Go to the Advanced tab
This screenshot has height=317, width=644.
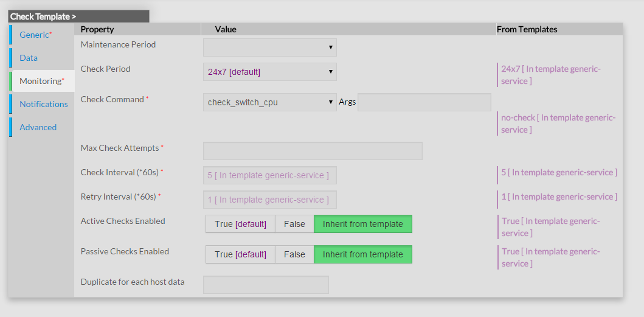pos(38,127)
